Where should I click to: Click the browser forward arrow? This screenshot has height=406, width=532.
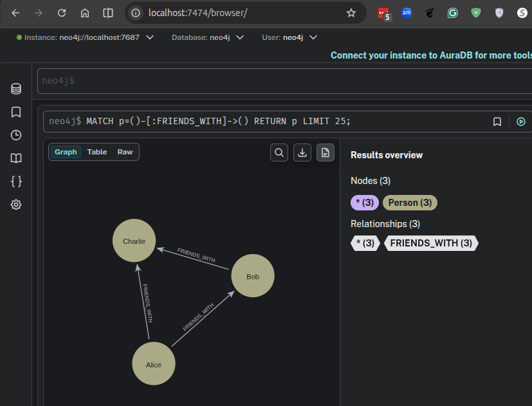click(x=39, y=13)
